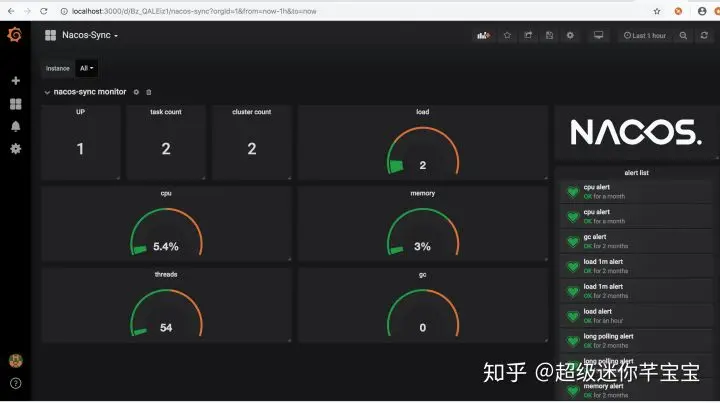Viewport: 720px width, 403px height.
Task: Open the task count panel title
Action: coord(166,112)
